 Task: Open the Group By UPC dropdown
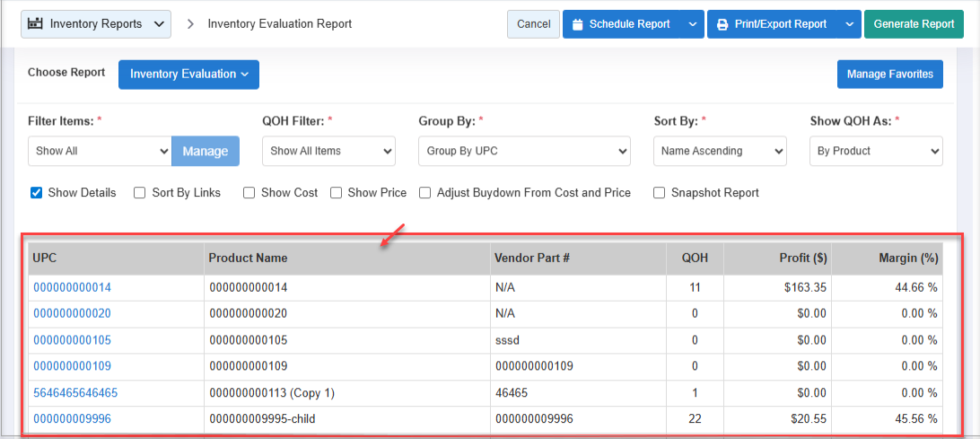click(524, 152)
